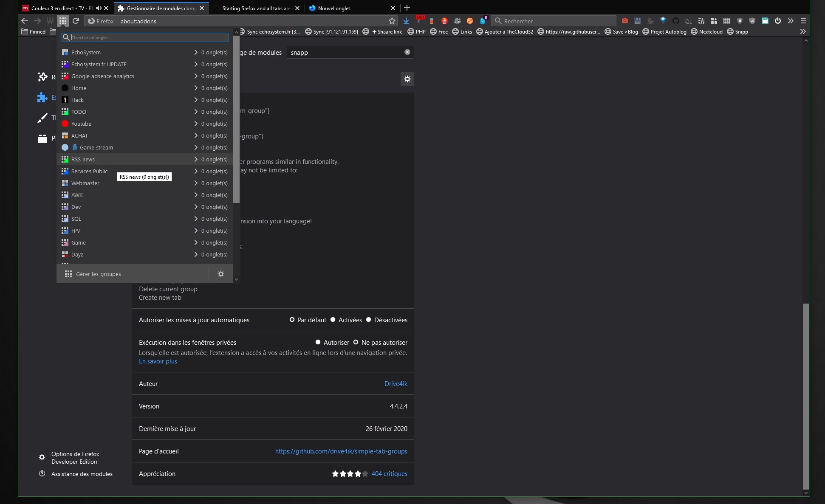Clear the snapp add-on search field

pyautogui.click(x=407, y=52)
